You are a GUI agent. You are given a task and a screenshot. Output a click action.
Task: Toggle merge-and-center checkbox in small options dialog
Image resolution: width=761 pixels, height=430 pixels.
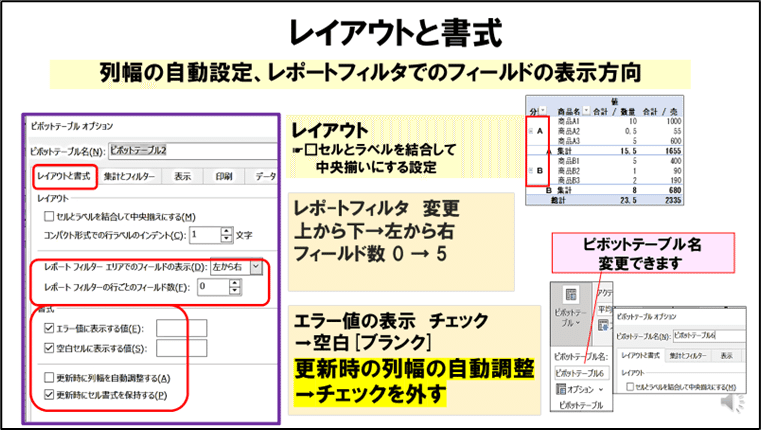(x=630, y=387)
